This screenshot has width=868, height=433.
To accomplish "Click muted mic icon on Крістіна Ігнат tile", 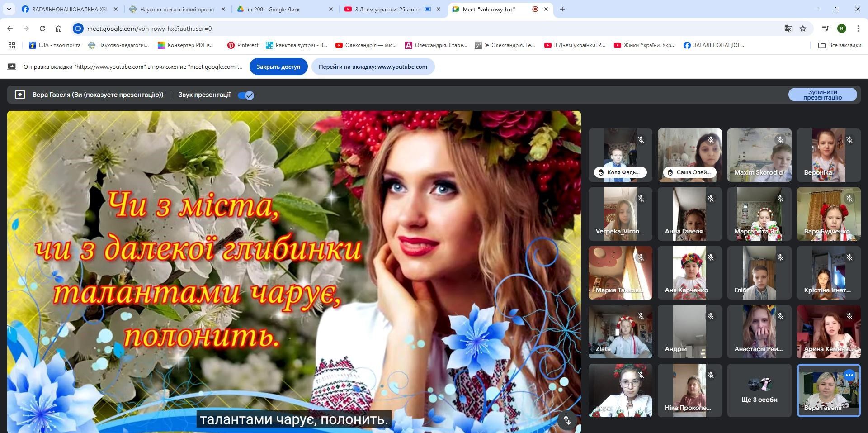I will 849,257.
